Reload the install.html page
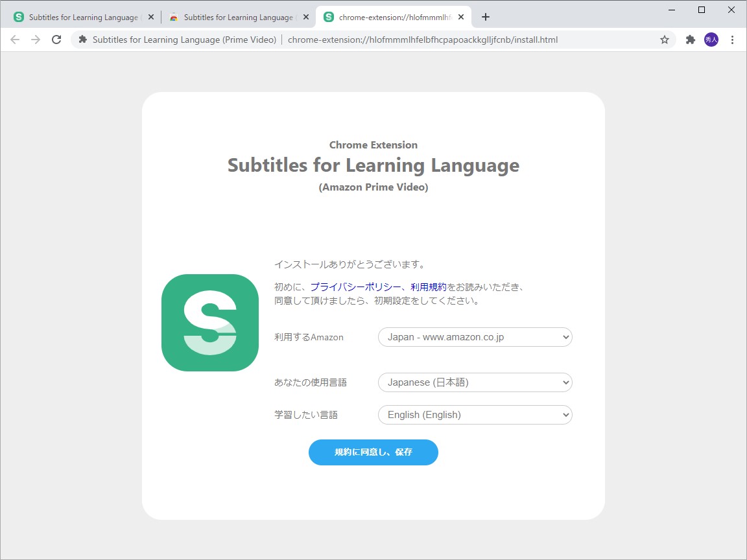747x560 pixels. point(56,40)
